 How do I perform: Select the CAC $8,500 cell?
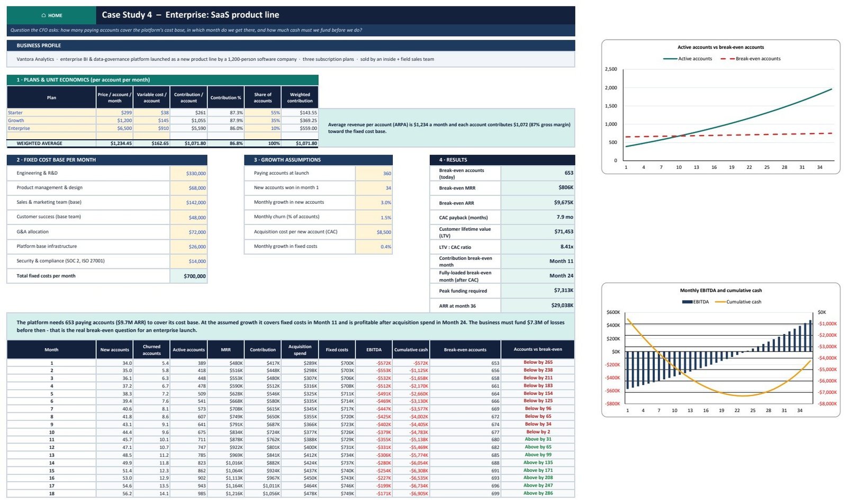point(374,232)
